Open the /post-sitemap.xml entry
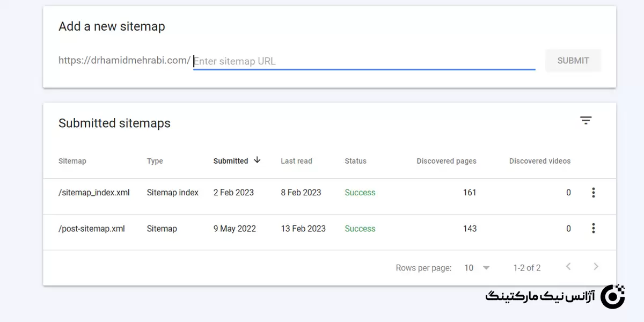644x322 pixels. (x=91, y=228)
